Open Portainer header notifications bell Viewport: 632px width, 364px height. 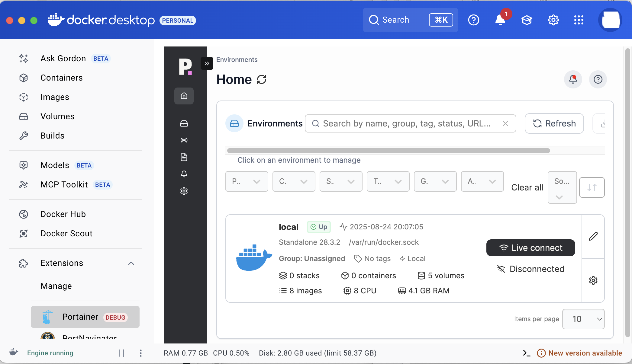pos(573,79)
